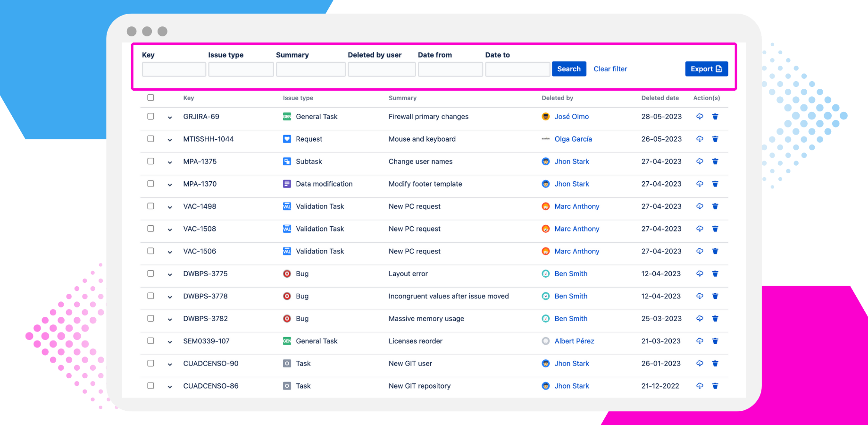The width and height of the screenshot is (868, 425).
Task: Check the checkbox for row DWBPS-3782
Action: (150, 318)
